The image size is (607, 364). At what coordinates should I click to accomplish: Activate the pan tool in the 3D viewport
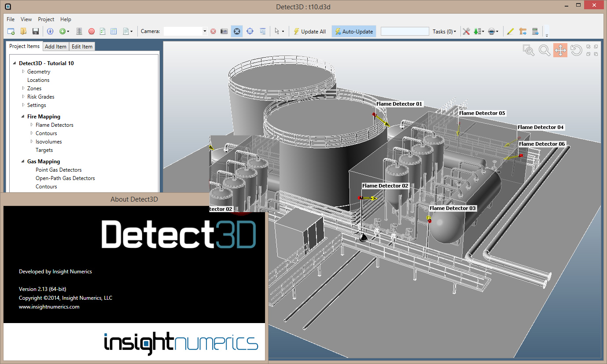560,50
